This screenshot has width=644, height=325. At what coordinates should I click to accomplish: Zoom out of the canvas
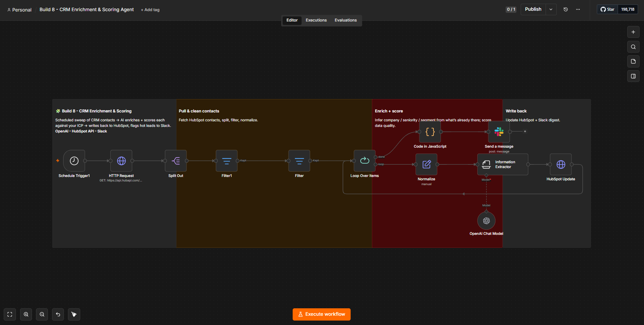(42, 314)
